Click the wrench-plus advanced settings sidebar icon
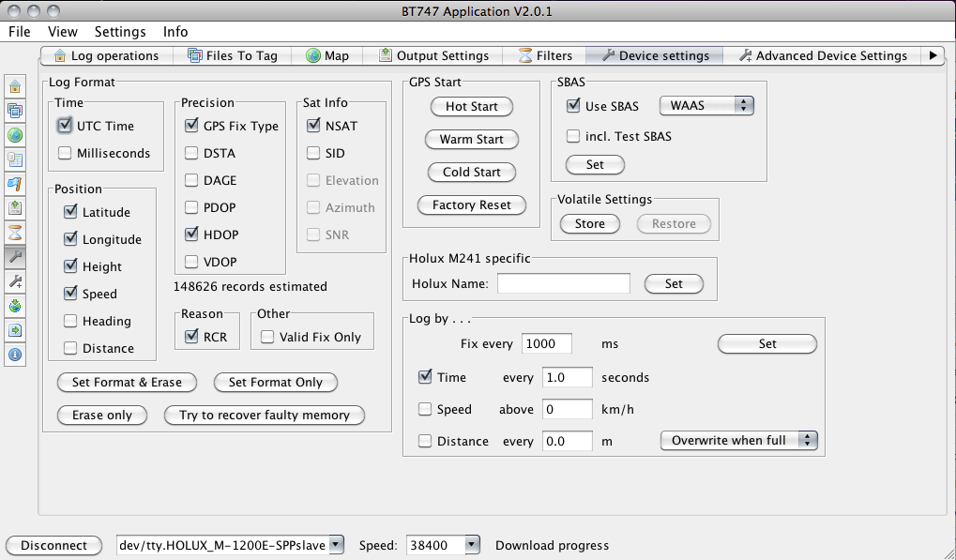The image size is (956, 560). [x=15, y=281]
